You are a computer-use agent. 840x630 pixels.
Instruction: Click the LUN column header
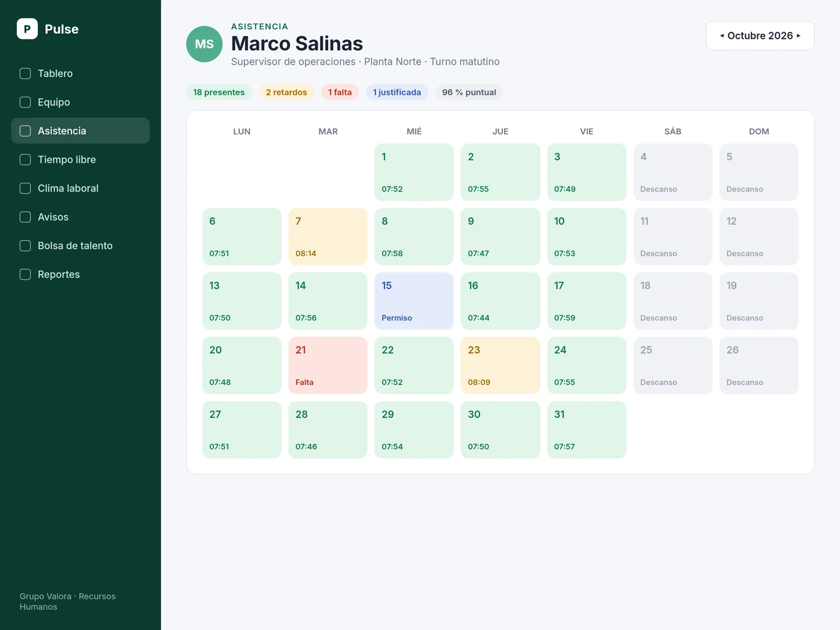[x=241, y=131]
